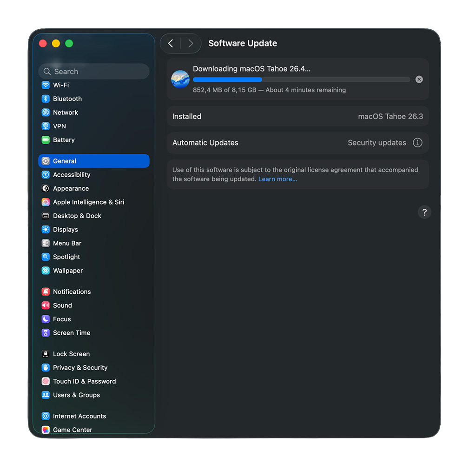Click the Security updates value text

377,142
